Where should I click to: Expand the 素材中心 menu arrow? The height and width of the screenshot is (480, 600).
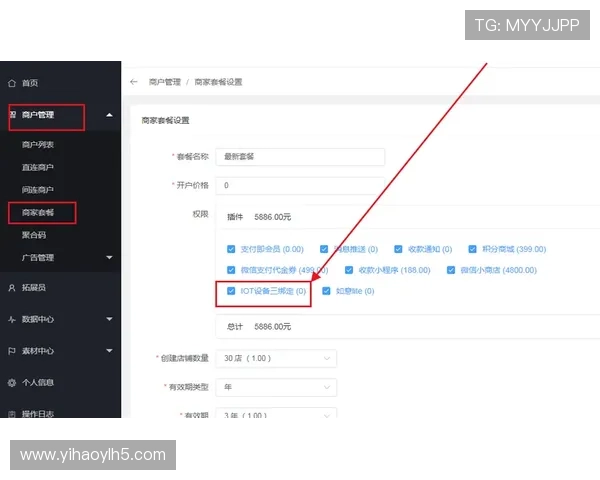(109, 350)
